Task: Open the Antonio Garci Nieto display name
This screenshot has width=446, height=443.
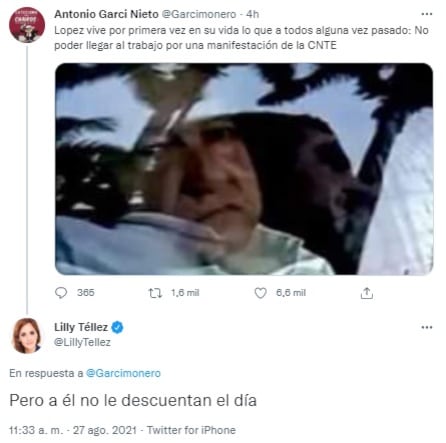Action: [x=106, y=14]
